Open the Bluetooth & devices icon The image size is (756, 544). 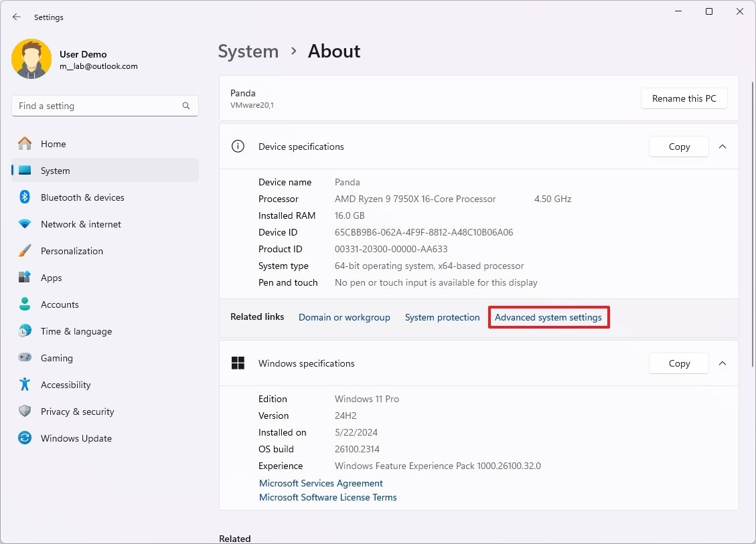[x=25, y=197]
